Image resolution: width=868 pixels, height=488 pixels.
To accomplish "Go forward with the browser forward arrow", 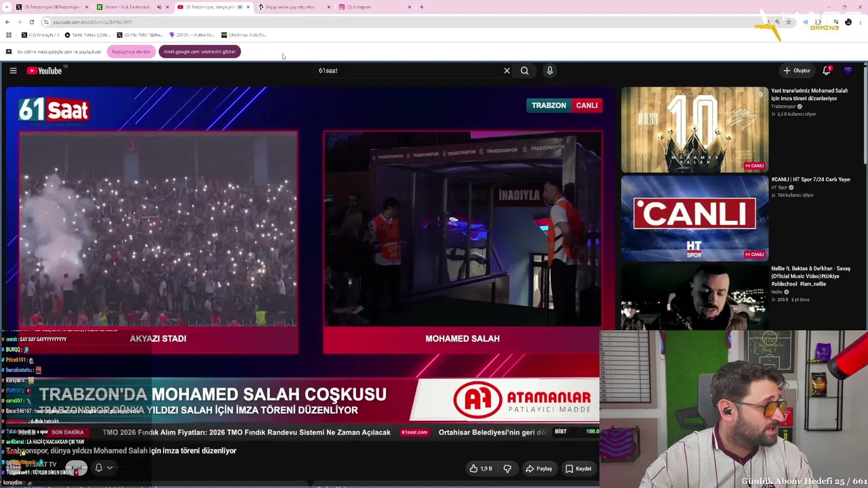I will point(19,22).
